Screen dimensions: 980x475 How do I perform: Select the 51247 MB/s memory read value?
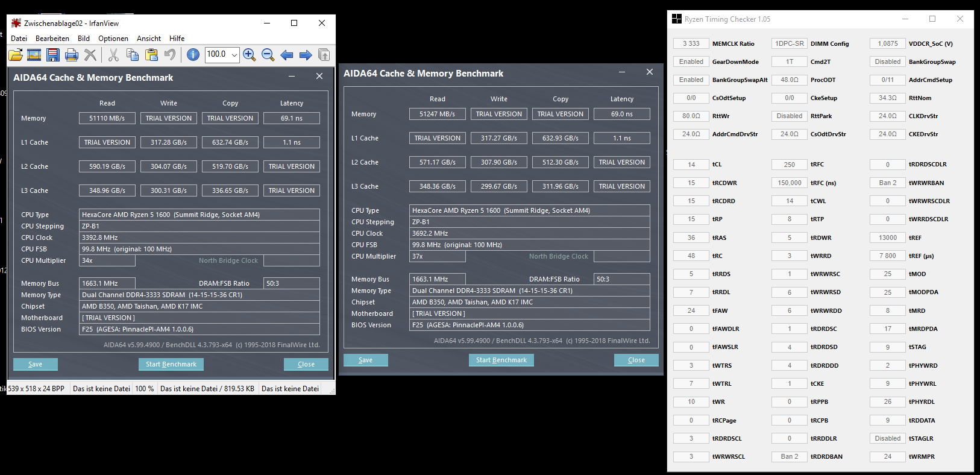point(438,114)
